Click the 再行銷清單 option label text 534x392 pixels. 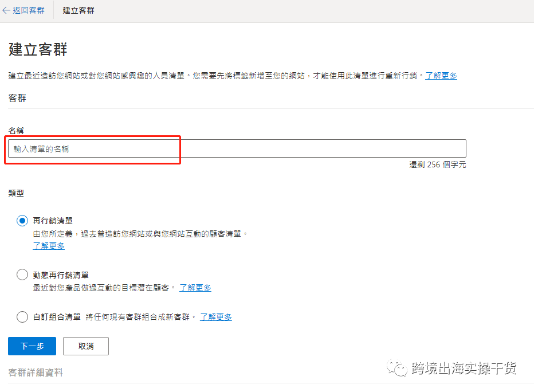pyautogui.click(x=53, y=221)
